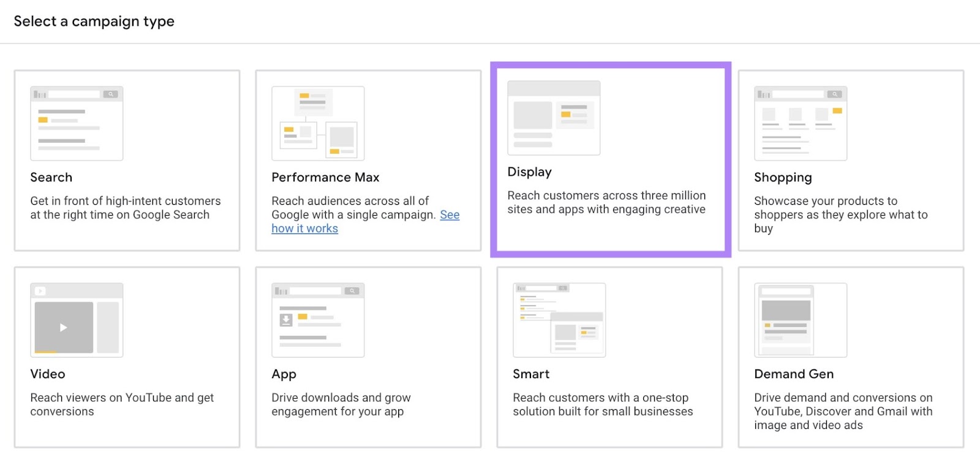Click the App campaign download illustration

click(x=286, y=320)
